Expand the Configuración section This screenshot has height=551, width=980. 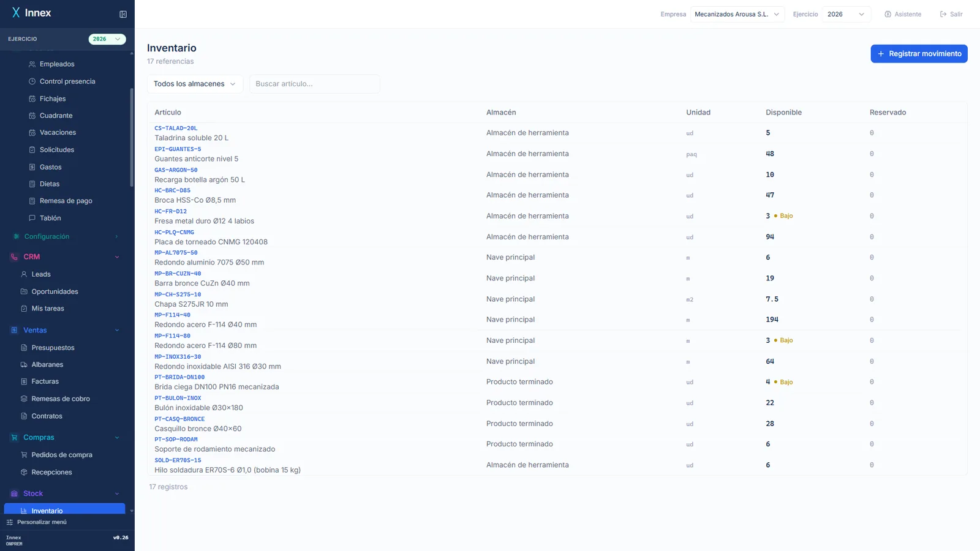tap(117, 237)
